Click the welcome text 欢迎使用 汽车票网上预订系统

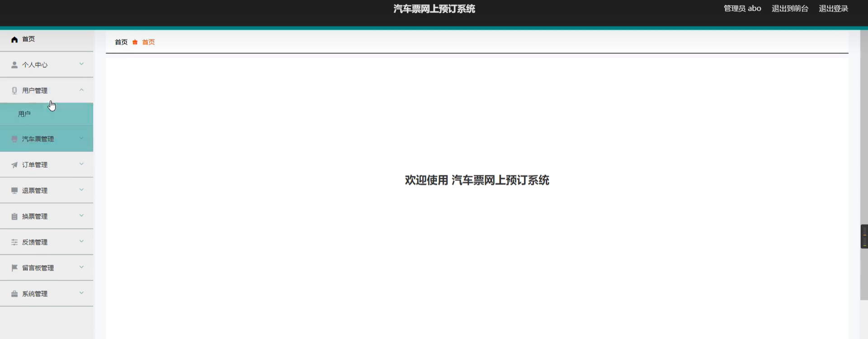[x=477, y=180]
